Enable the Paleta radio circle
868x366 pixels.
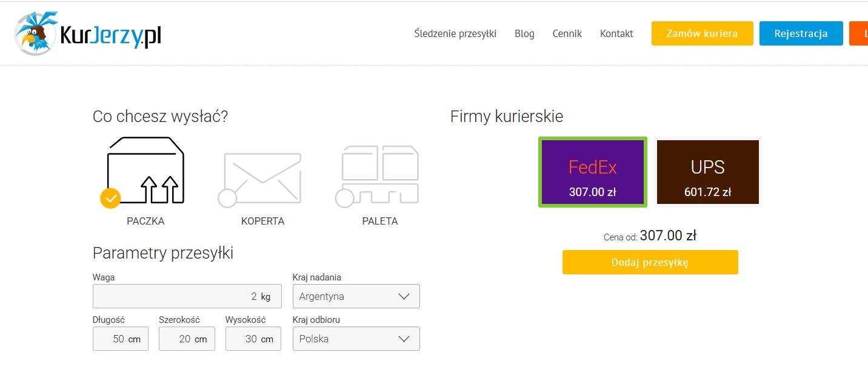(x=344, y=198)
